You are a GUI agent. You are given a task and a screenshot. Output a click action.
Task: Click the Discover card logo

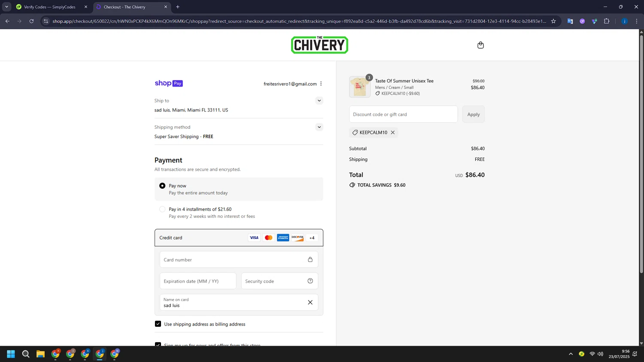298,238
